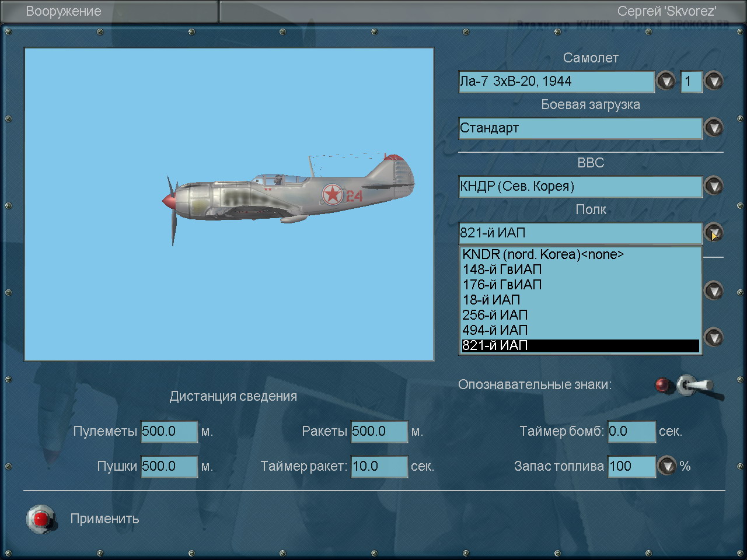Click the КНДР (Сев. Корея) air force field

coord(581,186)
